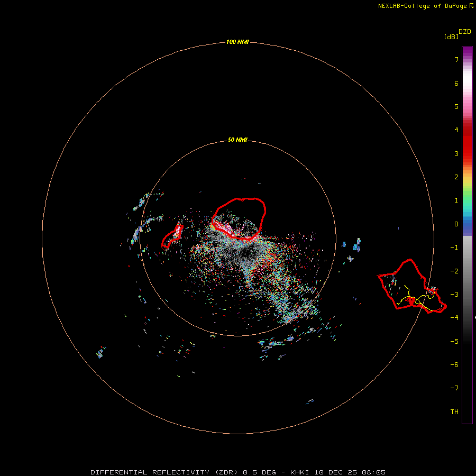Viewport: 476px width, 476px height.
Task: Click the 3 value on color scale
Action: click(456, 153)
